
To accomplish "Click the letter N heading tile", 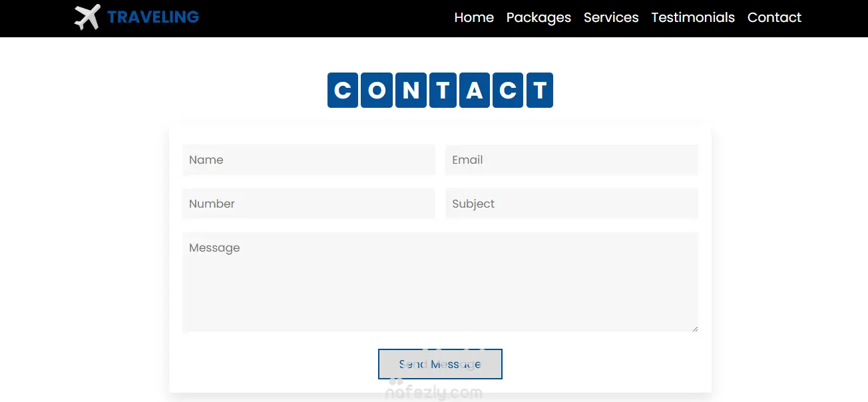I will tap(411, 90).
